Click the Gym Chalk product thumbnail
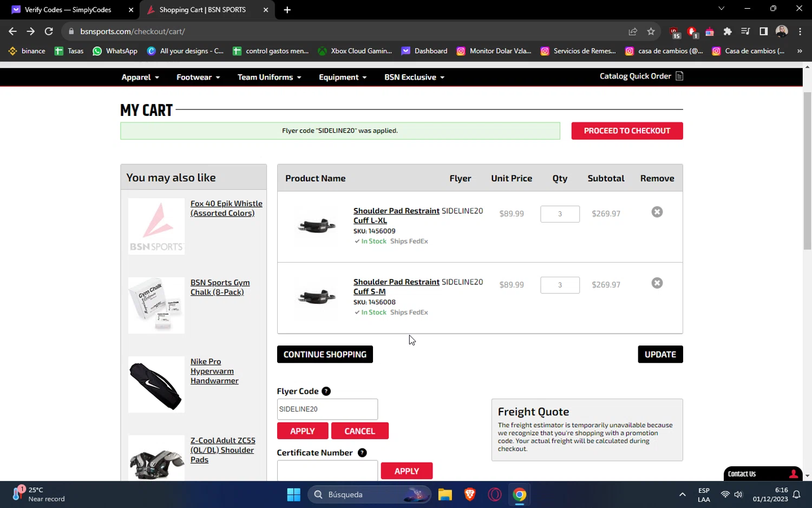 point(156,305)
